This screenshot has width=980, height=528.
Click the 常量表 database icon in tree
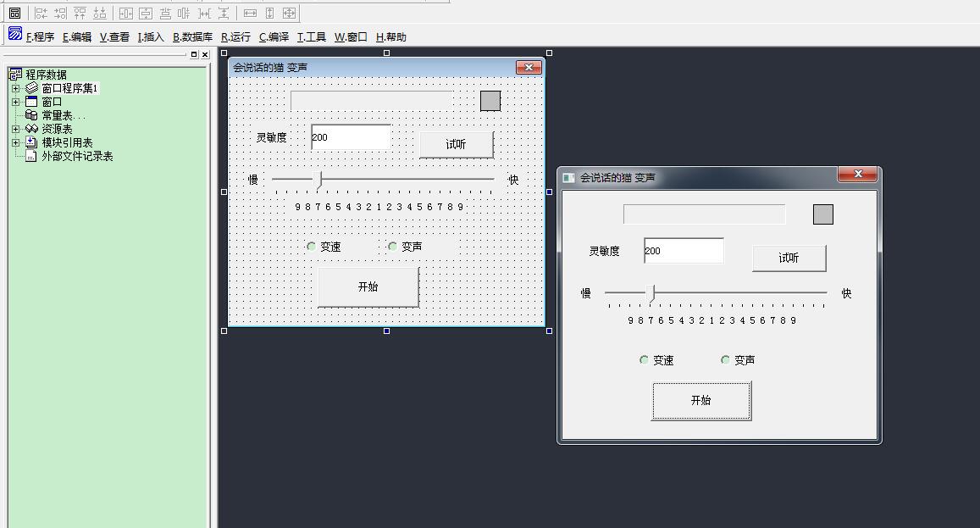pos(31,115)
